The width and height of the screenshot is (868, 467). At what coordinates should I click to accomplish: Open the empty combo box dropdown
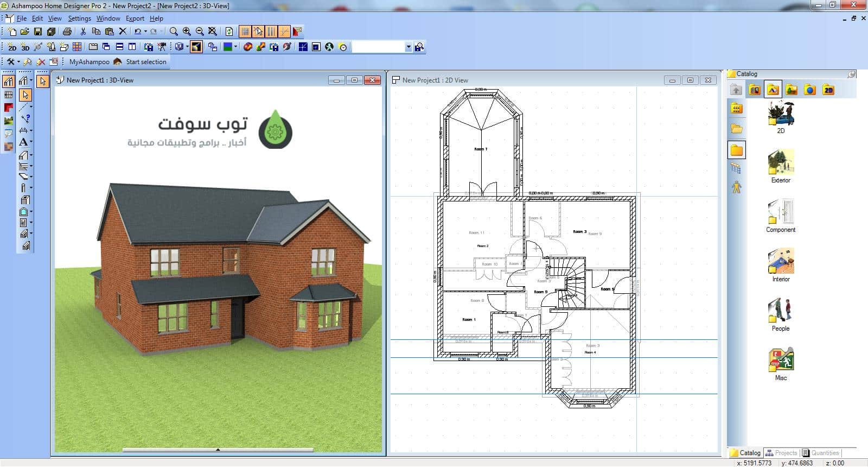(409, 47)
